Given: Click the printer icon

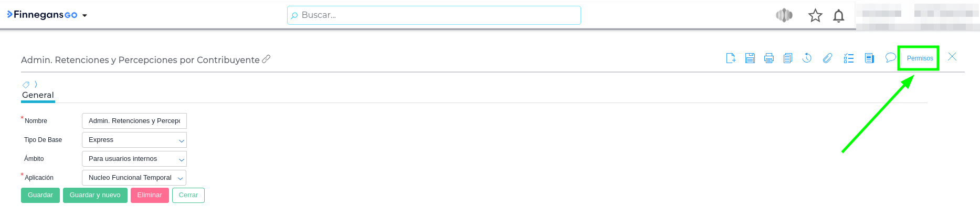Looking at the screenshot, I should (x=768, y=58).
